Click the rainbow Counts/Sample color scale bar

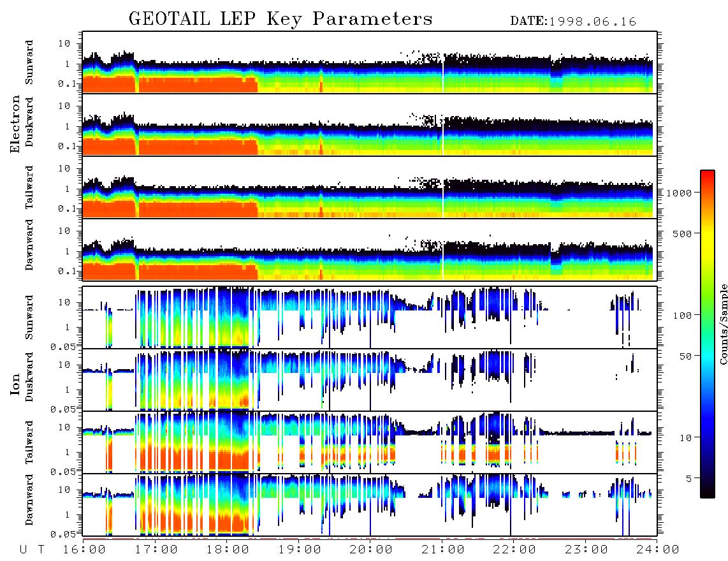pyautogui.click(x=708, y=334)
